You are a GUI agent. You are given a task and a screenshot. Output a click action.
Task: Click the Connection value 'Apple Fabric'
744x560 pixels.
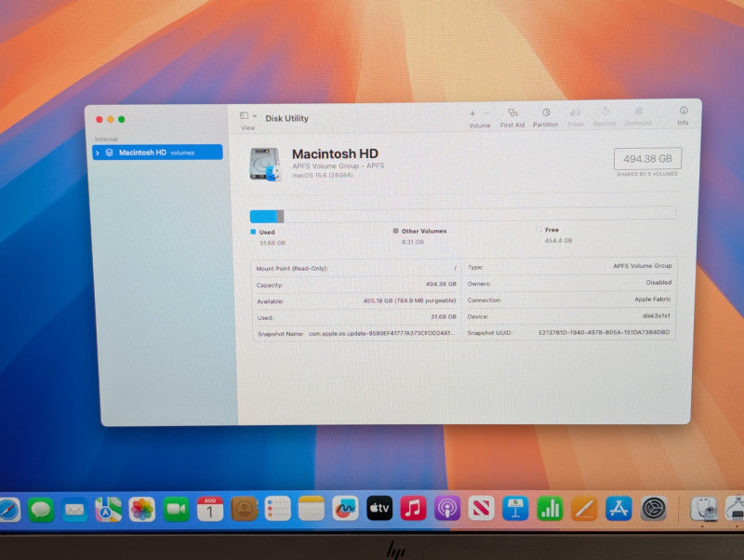pos(653,299)
